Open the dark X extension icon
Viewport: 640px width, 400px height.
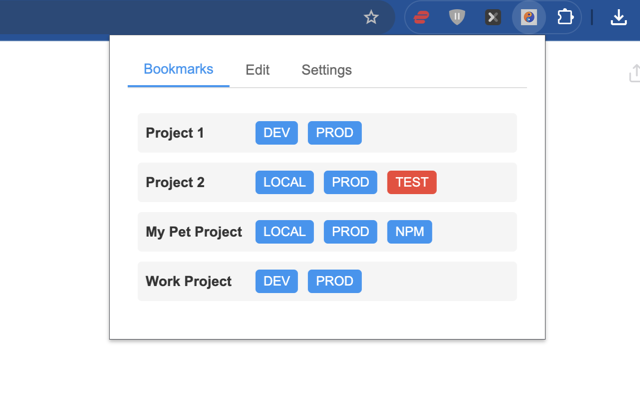coord(493,17)
